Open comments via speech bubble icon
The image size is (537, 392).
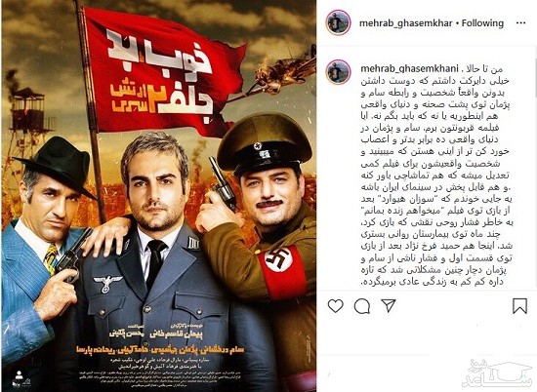[x=362, y=306]
